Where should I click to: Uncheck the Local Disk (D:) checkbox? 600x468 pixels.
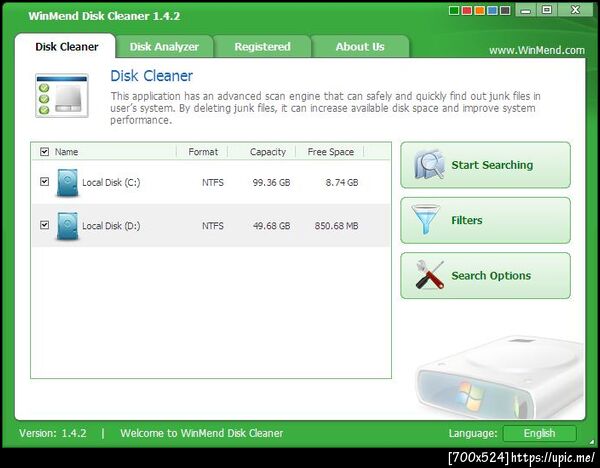pos(44,225)
